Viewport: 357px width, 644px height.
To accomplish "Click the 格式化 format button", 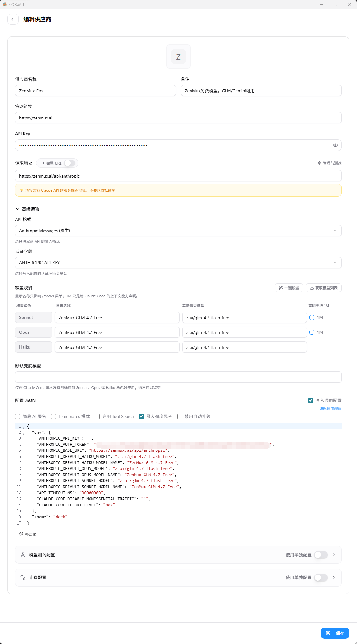I will pos(27,534).
